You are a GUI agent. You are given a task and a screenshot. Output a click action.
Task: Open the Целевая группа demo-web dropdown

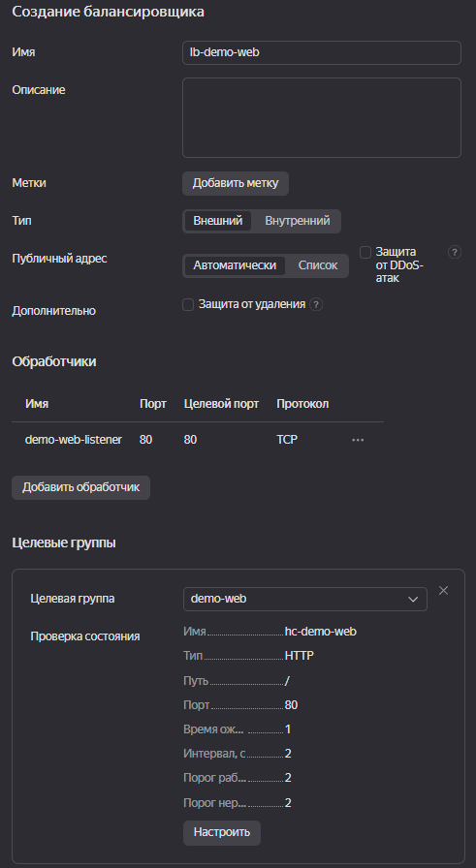tap(305, 599)
